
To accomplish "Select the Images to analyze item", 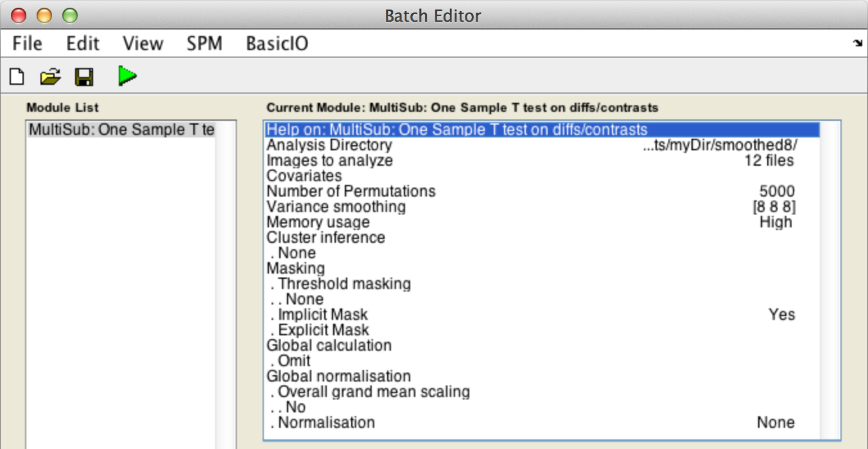I will [x=542, y=161].
